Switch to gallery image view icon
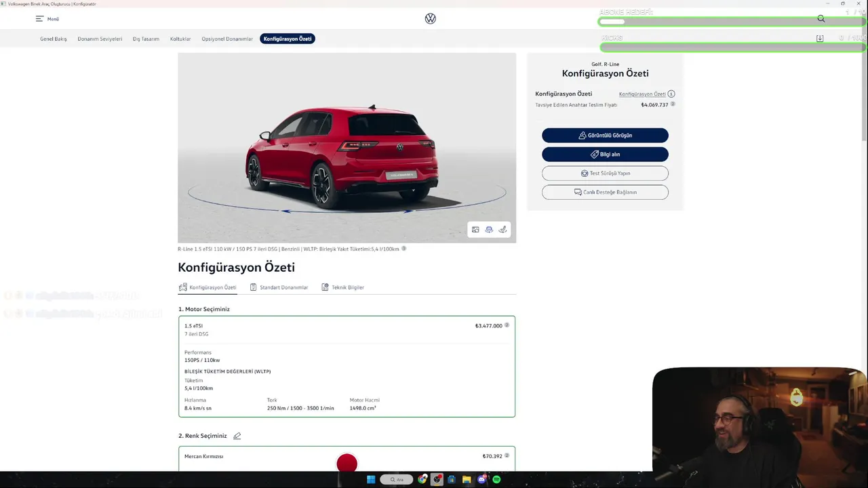Viewport: 868px width, 488px height. (x=475, y=230)
